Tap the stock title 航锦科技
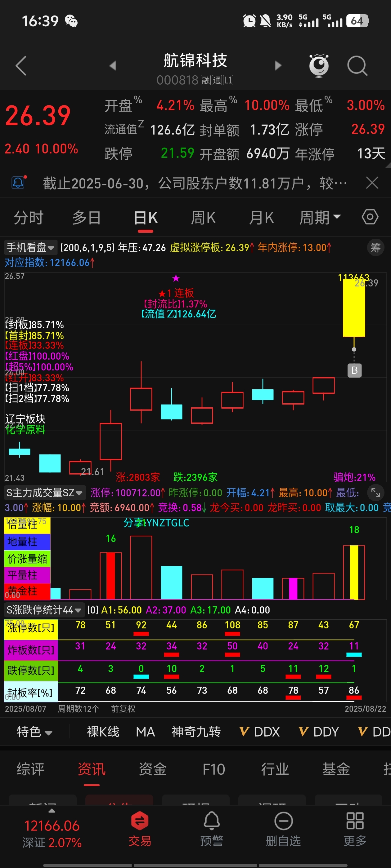Viewport: 391px width, 868px height. point(195,61)
